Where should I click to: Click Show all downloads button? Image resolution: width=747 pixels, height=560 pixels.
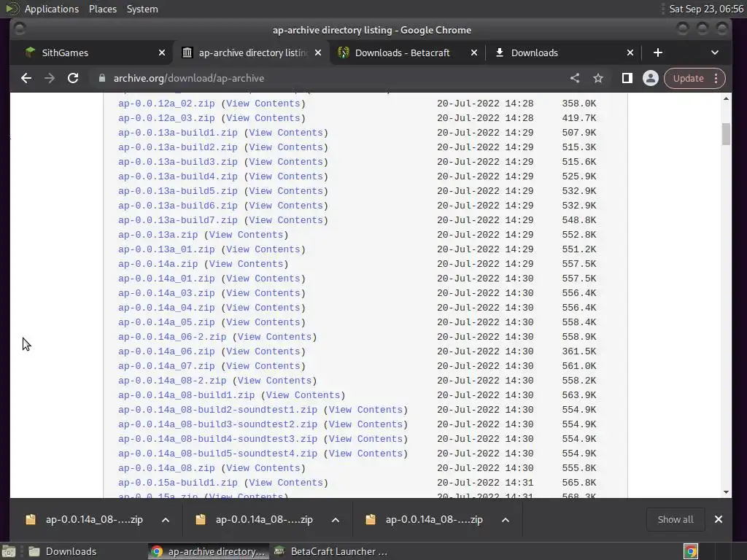tap(676, 519)
